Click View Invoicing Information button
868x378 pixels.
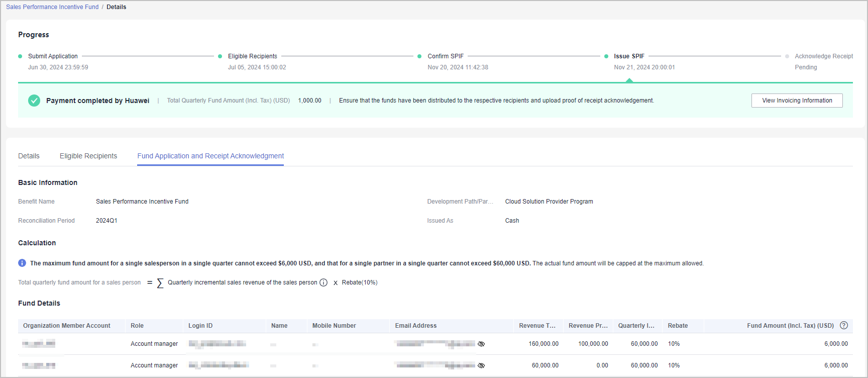tap(797, 101)
